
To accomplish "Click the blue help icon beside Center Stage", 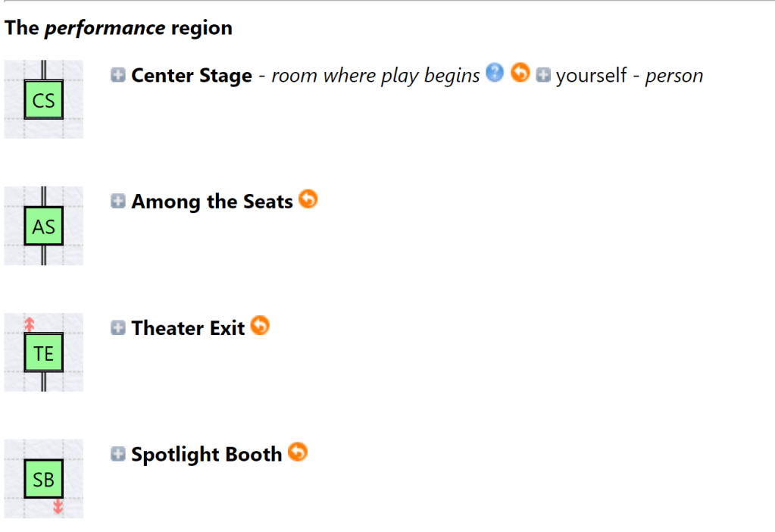I will tap(494, 75).
